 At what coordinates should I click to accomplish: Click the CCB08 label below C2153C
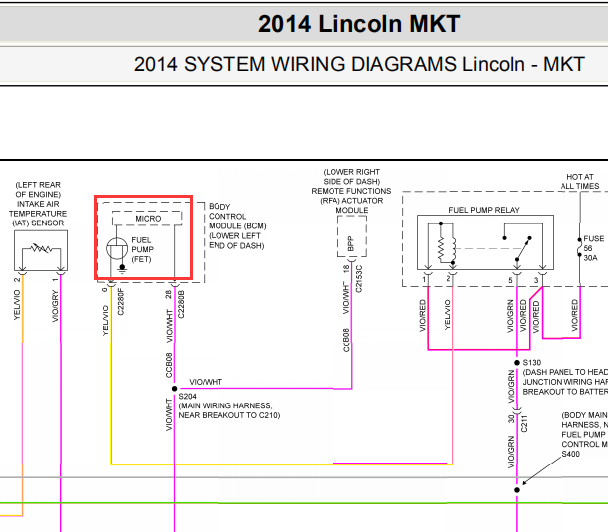(346, 340)
